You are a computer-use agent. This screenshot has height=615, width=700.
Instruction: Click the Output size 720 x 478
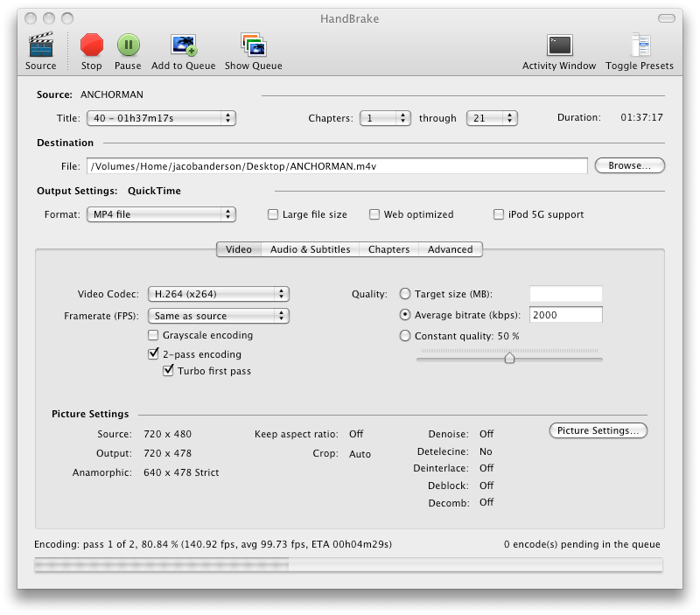(167, 453)
